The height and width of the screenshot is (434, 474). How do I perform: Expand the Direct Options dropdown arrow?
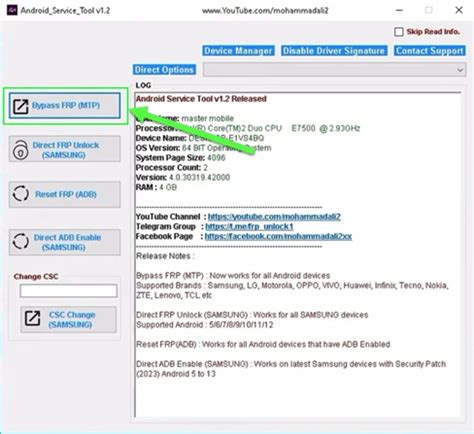[460, 70]
